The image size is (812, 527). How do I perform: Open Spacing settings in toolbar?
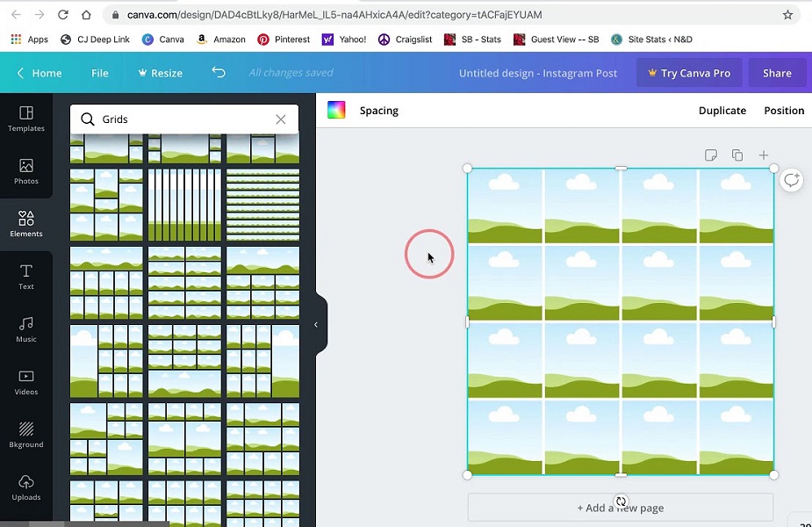point(379,111)
